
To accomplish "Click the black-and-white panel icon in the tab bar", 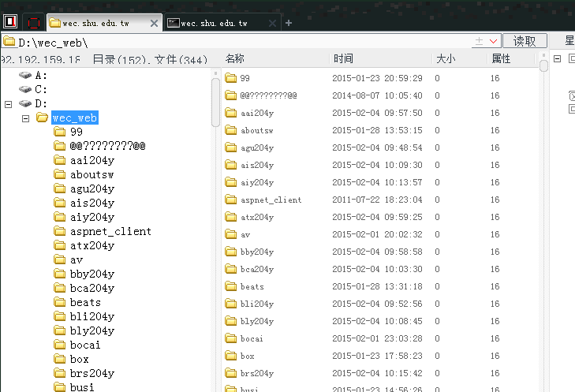I will point(10,21).
